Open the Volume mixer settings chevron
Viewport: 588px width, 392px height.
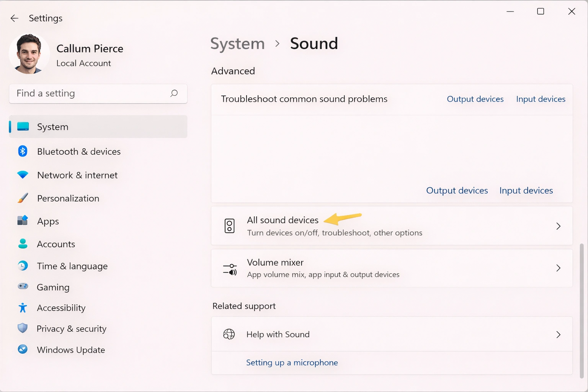[x=558, y=268]
